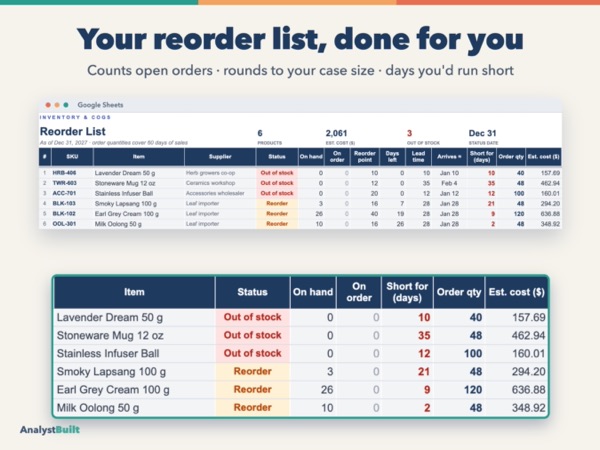Click supplier 'Herb growers co-op'

(x=210, y=173)
